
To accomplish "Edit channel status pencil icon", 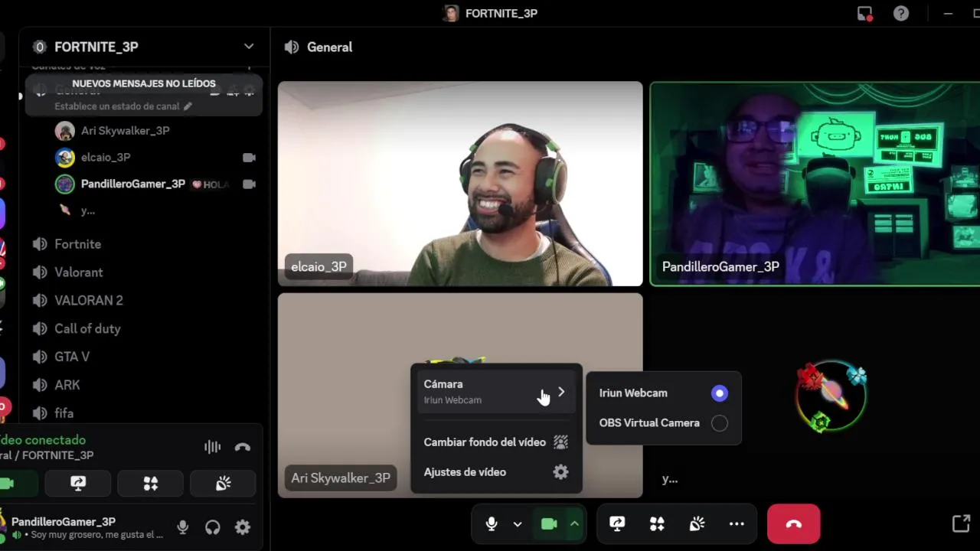I will (188, 106).
